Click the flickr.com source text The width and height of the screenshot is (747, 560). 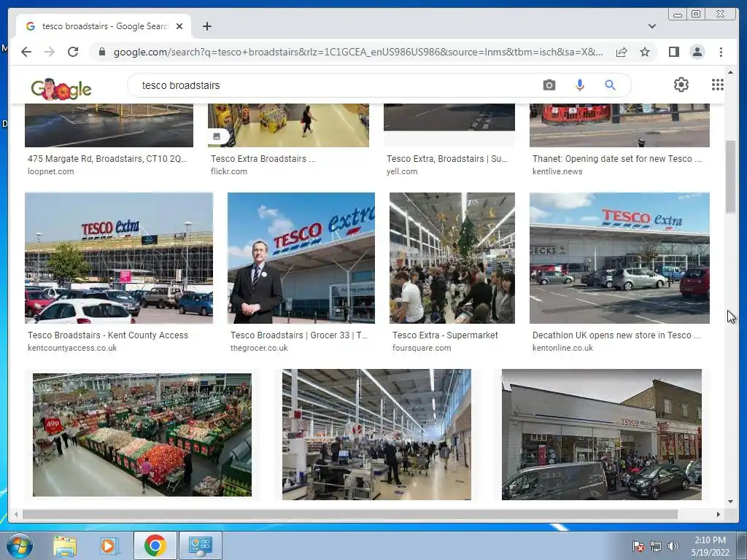click(x=228, y=171)
